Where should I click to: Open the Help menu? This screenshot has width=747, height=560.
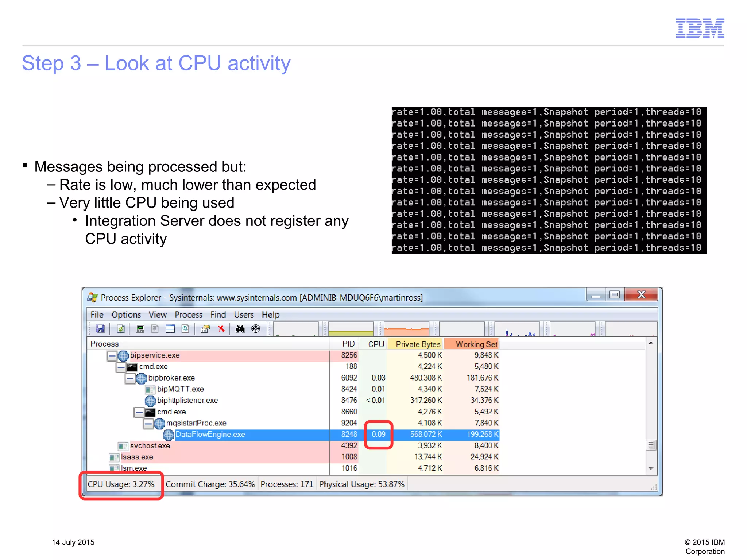tap(271, 314)
